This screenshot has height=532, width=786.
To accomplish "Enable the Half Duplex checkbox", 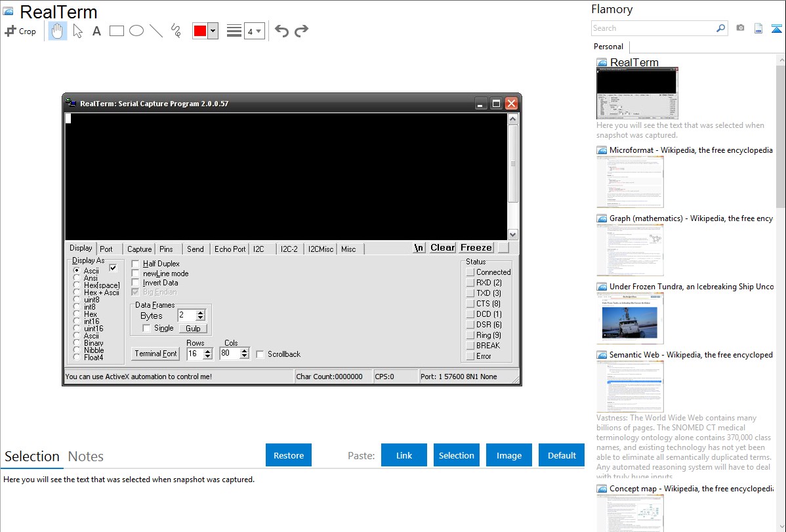I will [135, 264].
